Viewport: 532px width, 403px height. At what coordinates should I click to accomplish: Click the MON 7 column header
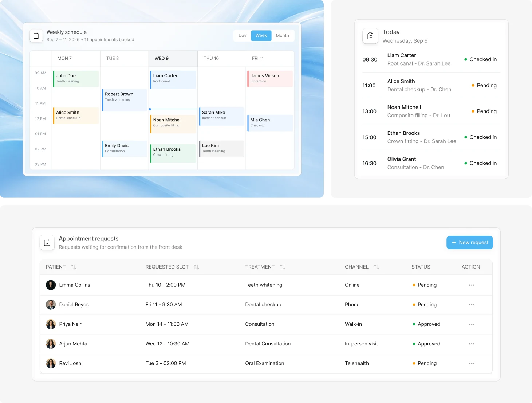click(76, 58)
